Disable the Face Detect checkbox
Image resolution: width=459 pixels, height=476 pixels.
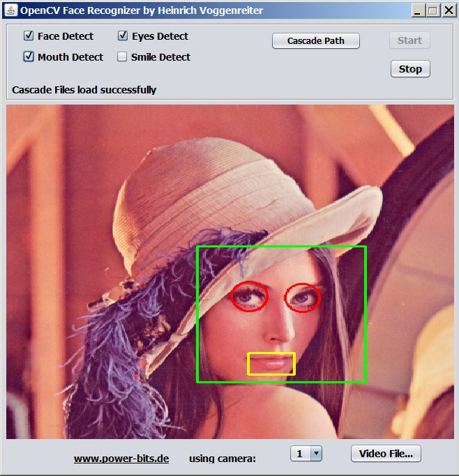(29, 36)
